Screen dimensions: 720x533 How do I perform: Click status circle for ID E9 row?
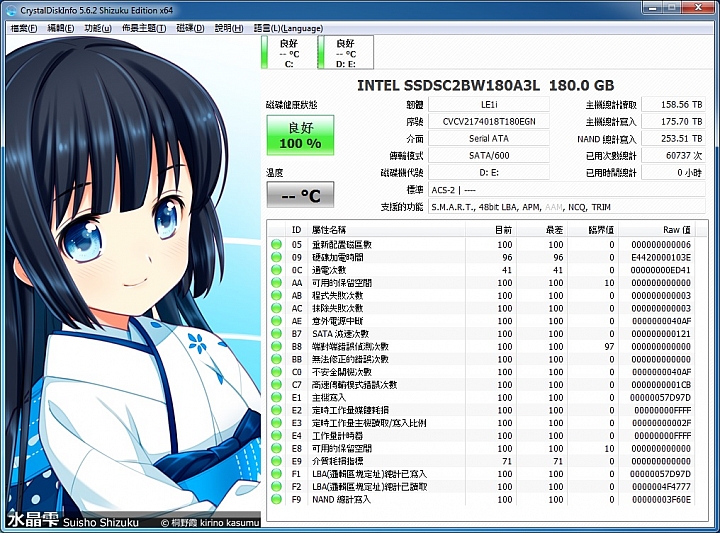click(x=276, y=461)
